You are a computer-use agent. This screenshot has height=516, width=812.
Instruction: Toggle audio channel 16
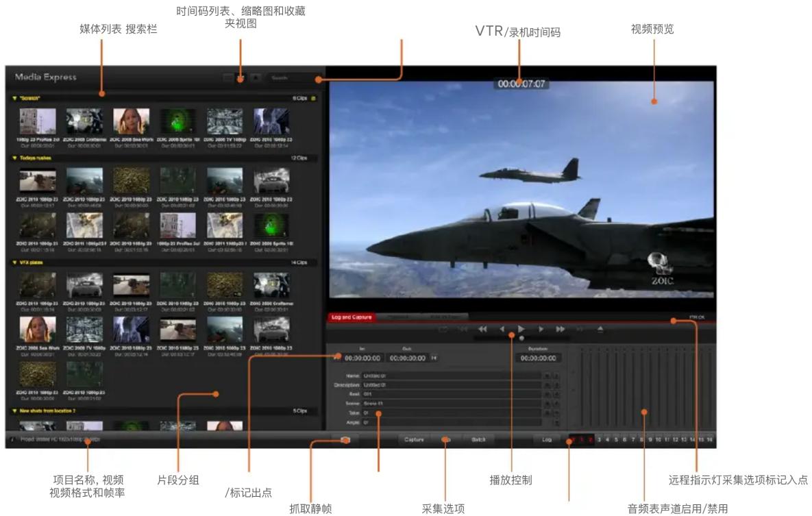tap(709, 440)
